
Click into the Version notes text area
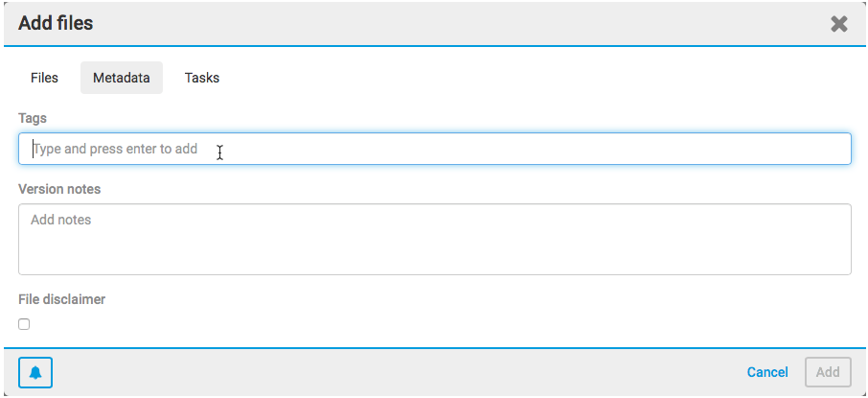tap(434, 239)
